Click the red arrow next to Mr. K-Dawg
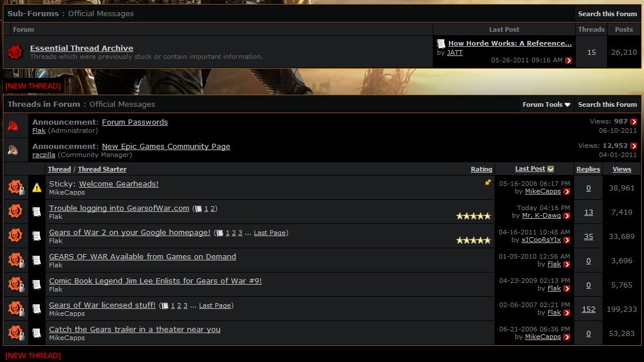The height and width of the screenshot is (362, 644). [x=567, y=216]
